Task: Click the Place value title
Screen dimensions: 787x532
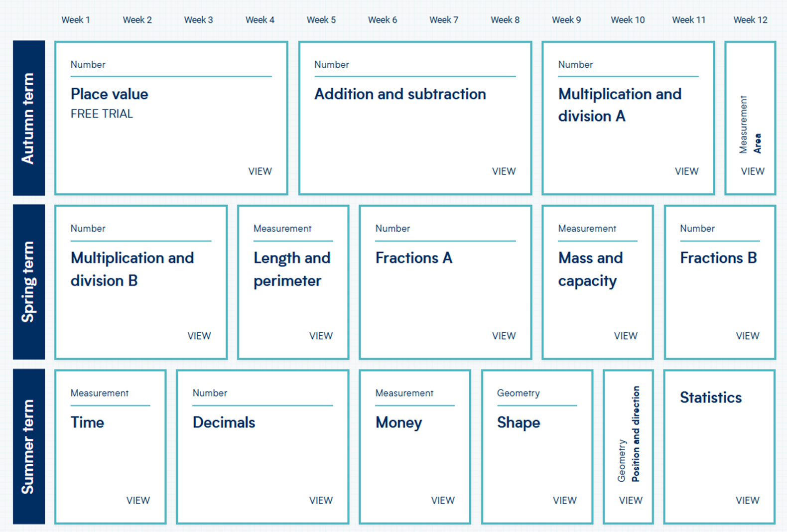Action: click(x=110, y=94)
